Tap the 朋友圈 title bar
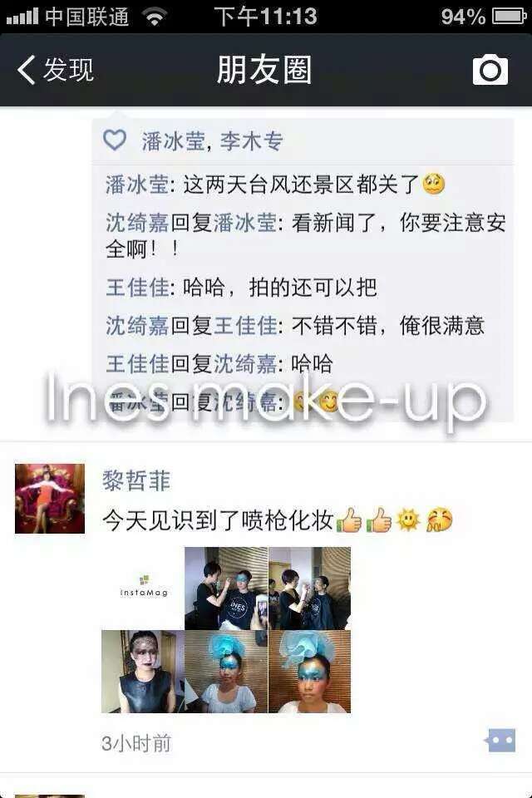Viewport: 532px width, 798px height. pyautogui.click(x=264, y=70)
